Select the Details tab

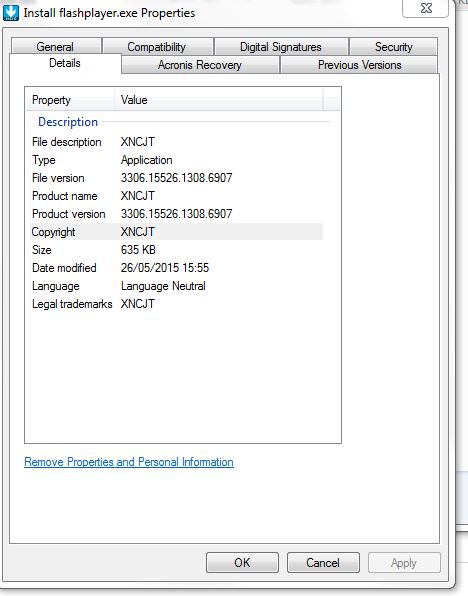tap(65, 63)
